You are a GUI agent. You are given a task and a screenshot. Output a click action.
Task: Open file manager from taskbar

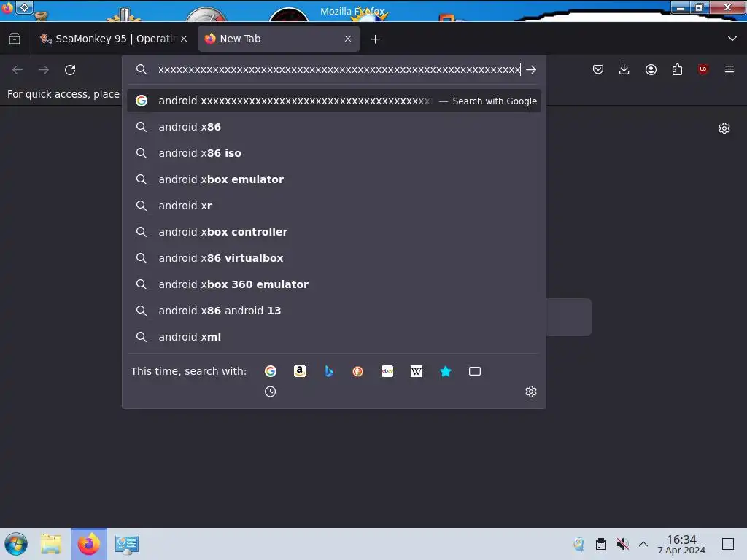tap(51, 544)
